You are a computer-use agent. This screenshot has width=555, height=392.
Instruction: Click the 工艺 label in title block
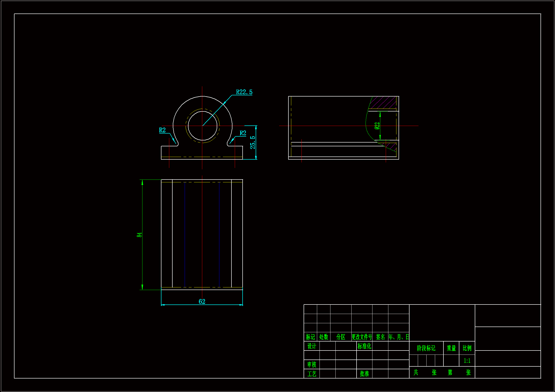[312, 374]
